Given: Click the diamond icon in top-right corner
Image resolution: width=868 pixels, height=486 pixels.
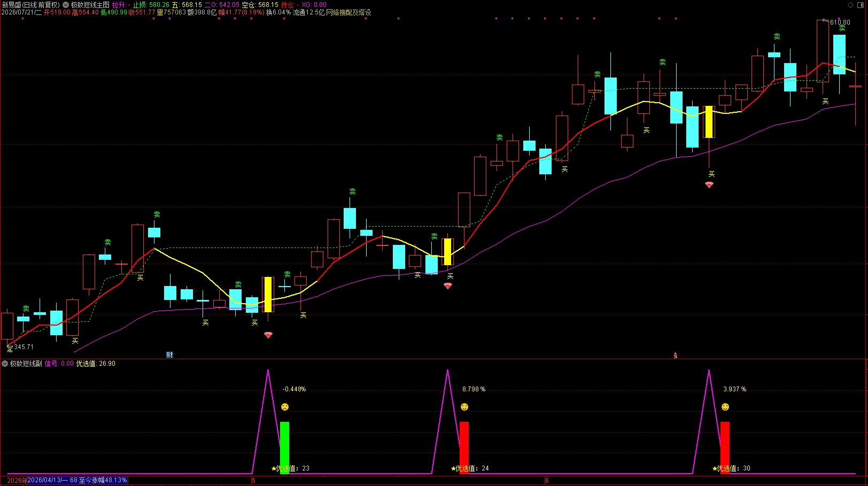Looking at the screenshot, I should tap(851, 5).
